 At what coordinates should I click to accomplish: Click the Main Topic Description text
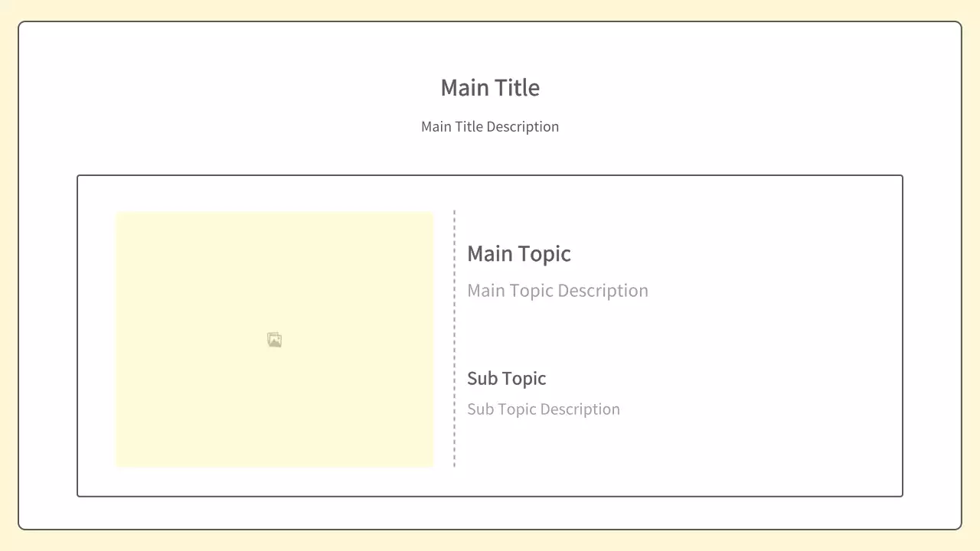click(x=557, y=291)
